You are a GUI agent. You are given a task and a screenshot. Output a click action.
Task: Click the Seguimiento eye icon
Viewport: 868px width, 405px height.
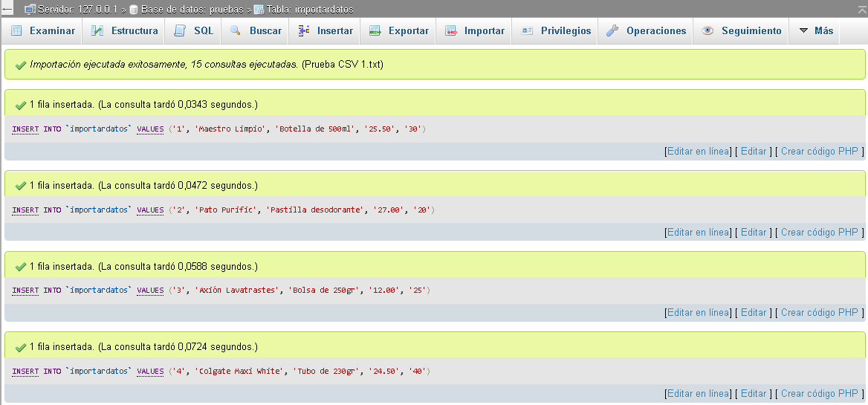point(707,31)
